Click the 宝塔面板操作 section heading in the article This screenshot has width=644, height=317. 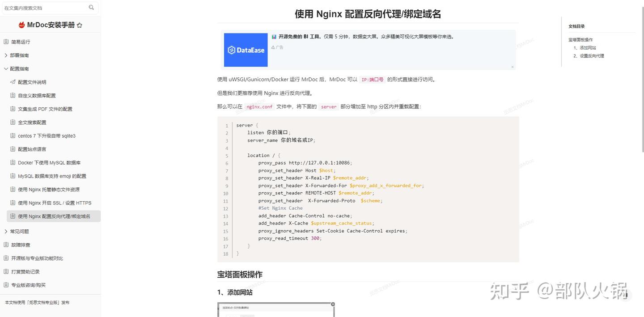[x=240, y=275]
